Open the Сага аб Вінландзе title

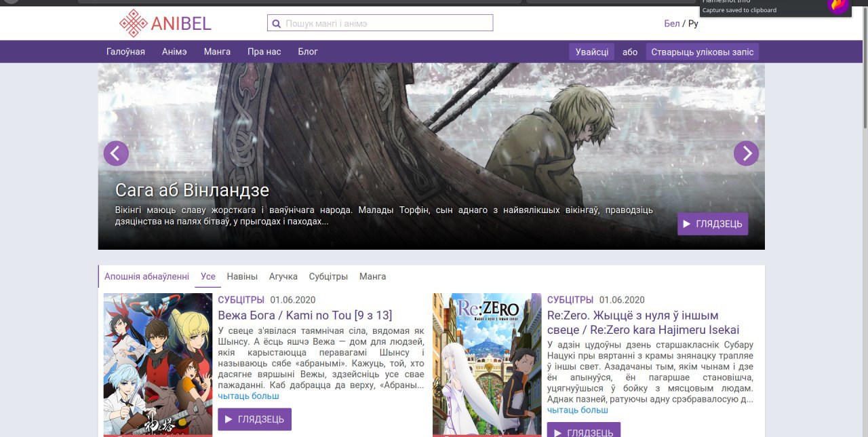point(192,190)
